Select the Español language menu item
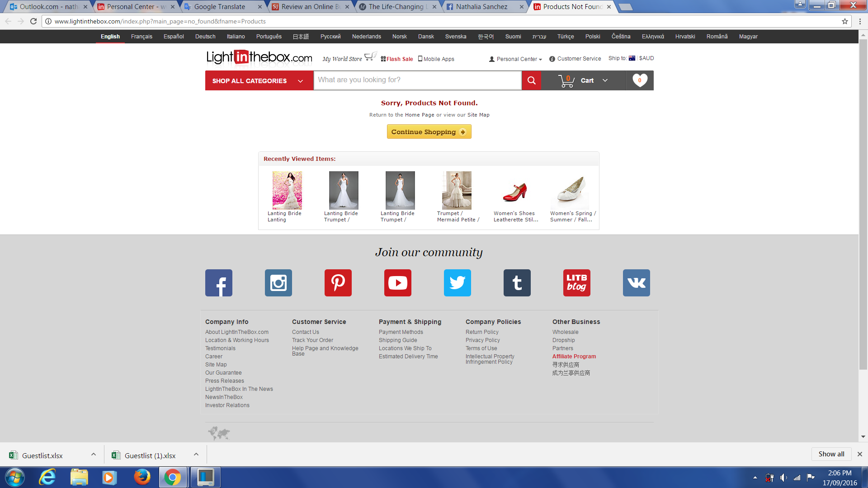 click(174, 37)
